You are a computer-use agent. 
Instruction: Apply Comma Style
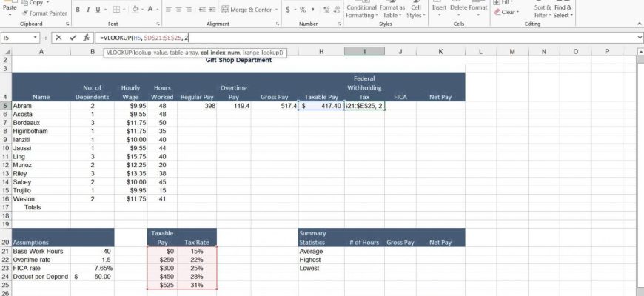[x=313, y=10]
